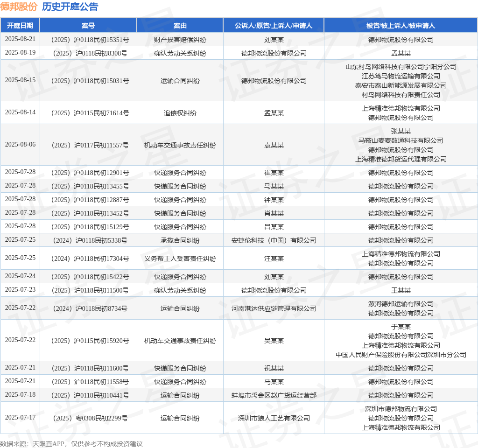This screenshot has width=478, height=448.
Task: Click 安捷伦科技（中国）有限公司 cell
Action: click(x=274, y=240)
